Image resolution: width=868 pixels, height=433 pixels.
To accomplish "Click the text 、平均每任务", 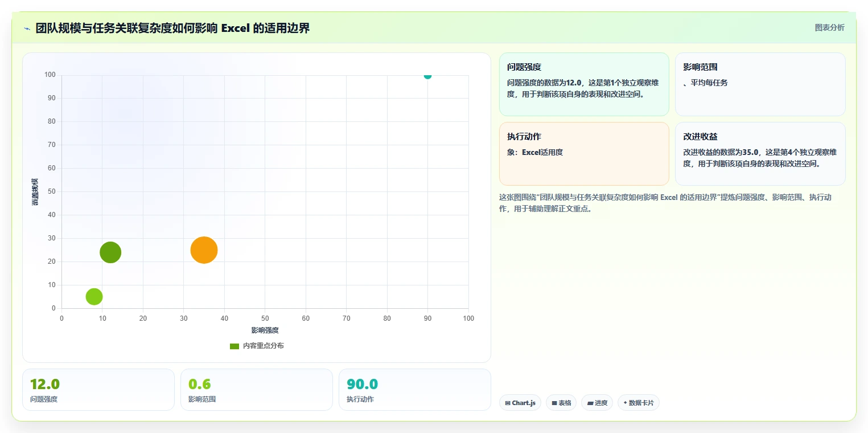I will click(705, 83).
